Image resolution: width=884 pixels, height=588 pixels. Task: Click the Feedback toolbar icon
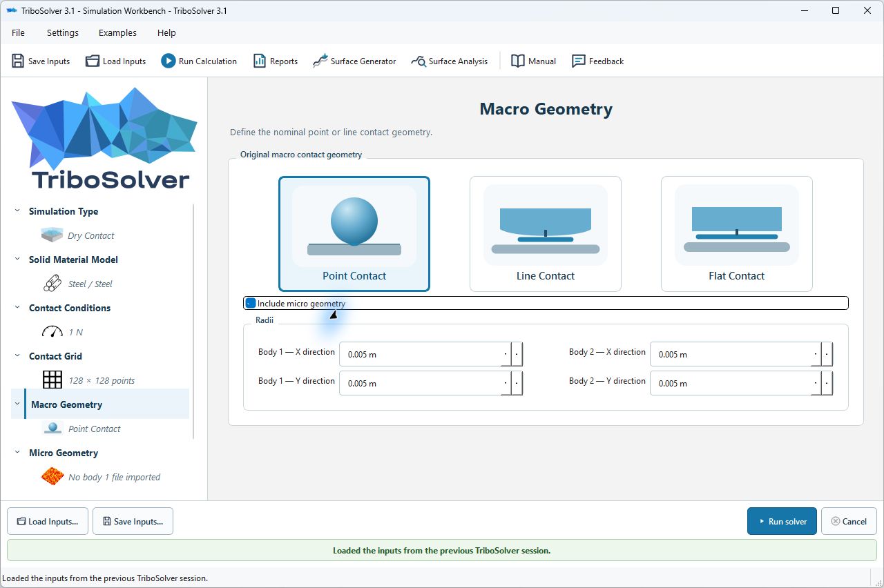tap(579, 61)
